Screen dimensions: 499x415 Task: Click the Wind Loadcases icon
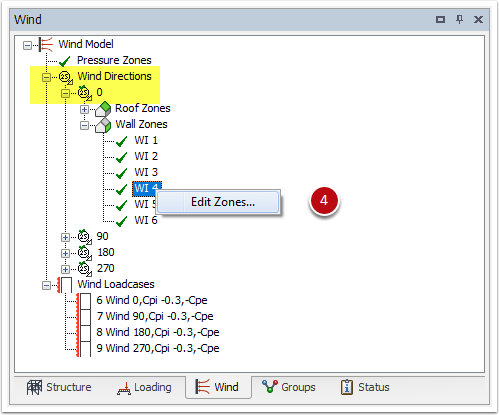(x=65, y=285)
